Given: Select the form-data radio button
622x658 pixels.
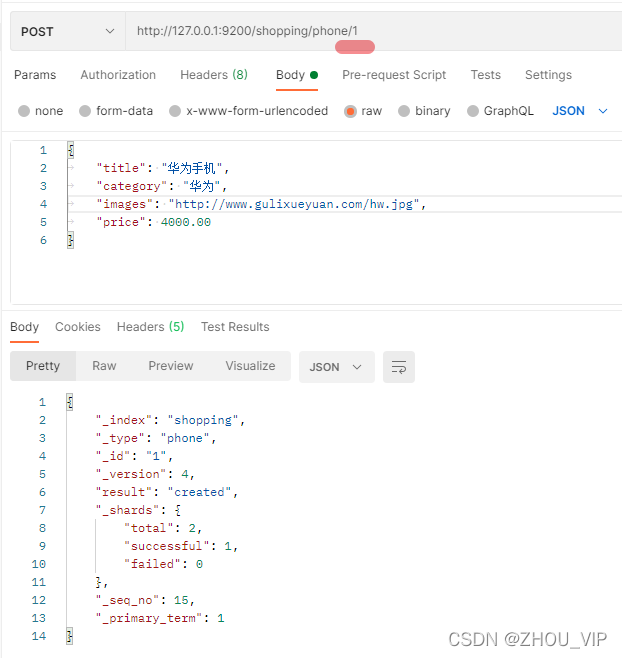Looking at the screenshot, I should tap(85, 111).
